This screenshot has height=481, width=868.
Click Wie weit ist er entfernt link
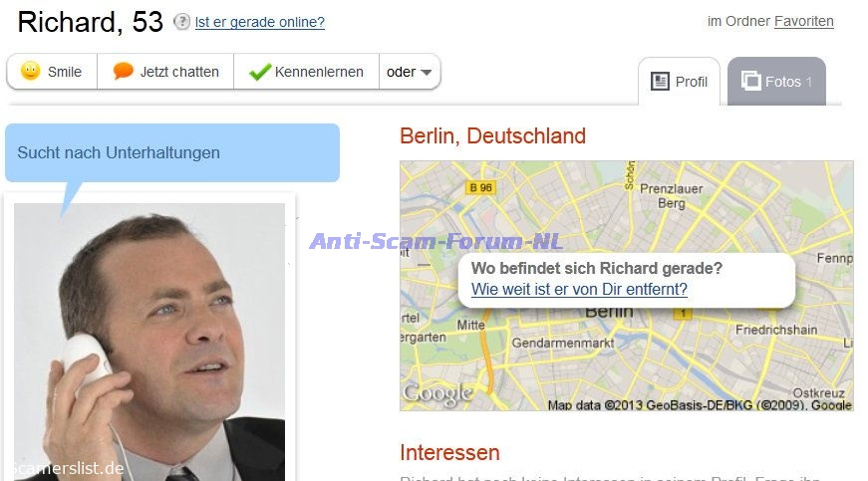(x=579, y=289)
